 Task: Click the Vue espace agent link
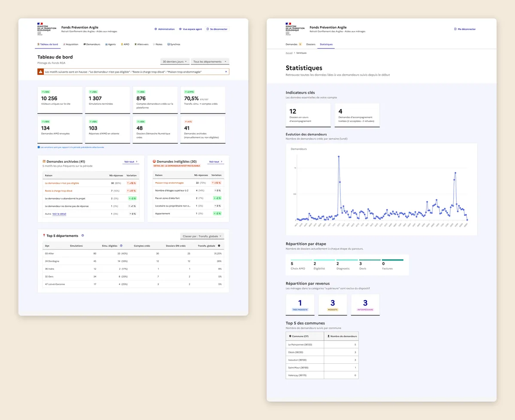coord(190,29)
